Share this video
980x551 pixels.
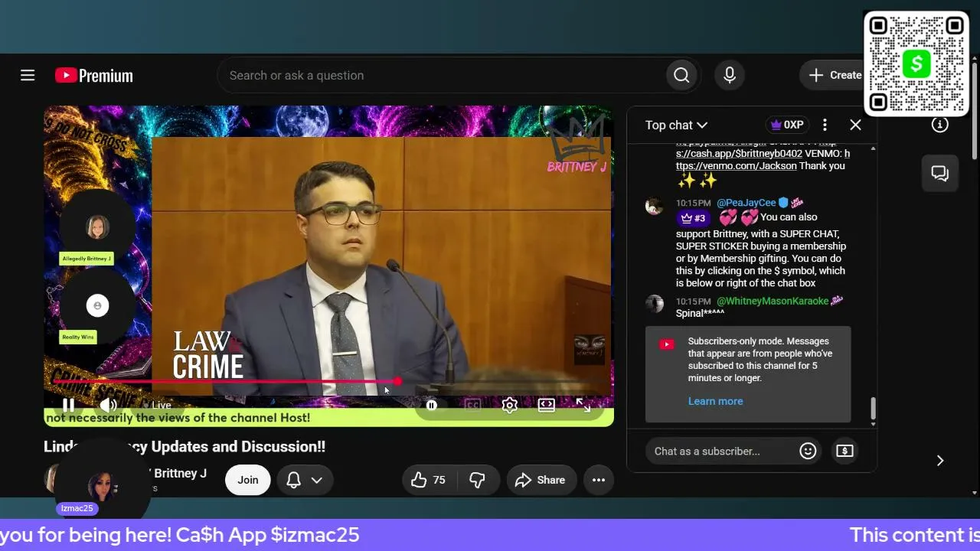[x=541, y=480]
